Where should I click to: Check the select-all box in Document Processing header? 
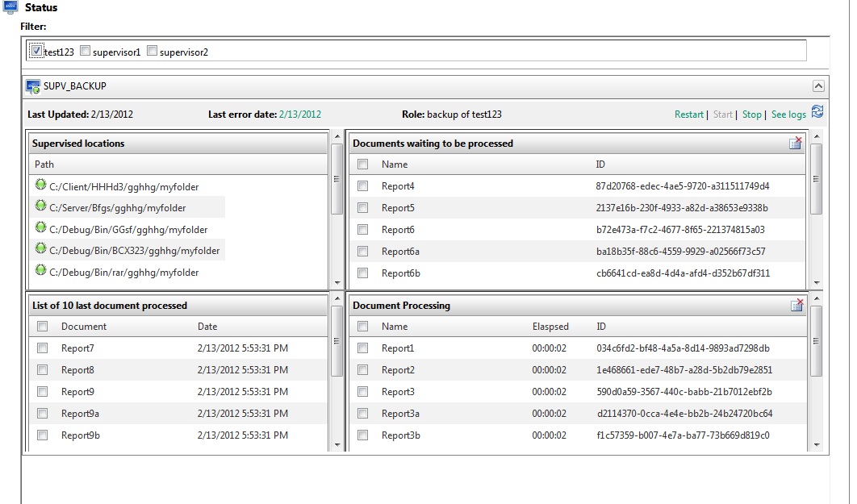click(362, 327)
